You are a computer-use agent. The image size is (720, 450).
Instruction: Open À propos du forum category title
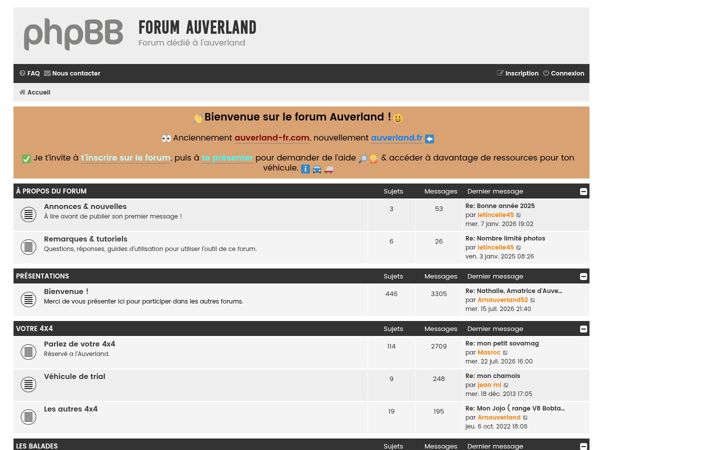[51, 191]
